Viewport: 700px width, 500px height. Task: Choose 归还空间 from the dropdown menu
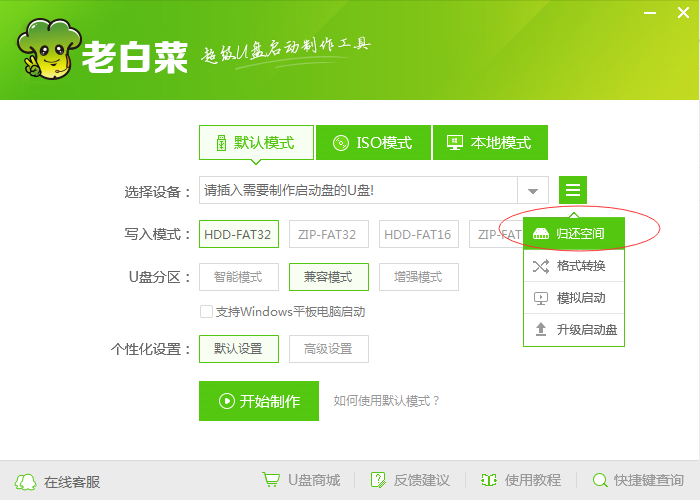tap(574, 233)
